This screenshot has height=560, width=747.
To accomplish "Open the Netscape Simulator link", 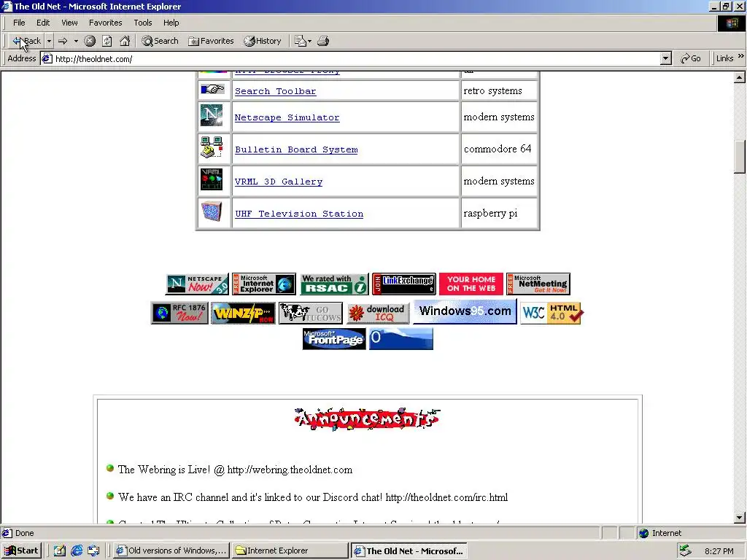I will coord(287,117).
